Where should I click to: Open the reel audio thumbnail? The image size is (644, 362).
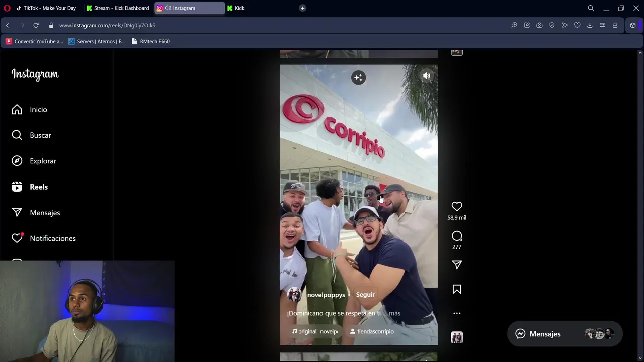tap(457, 337)
